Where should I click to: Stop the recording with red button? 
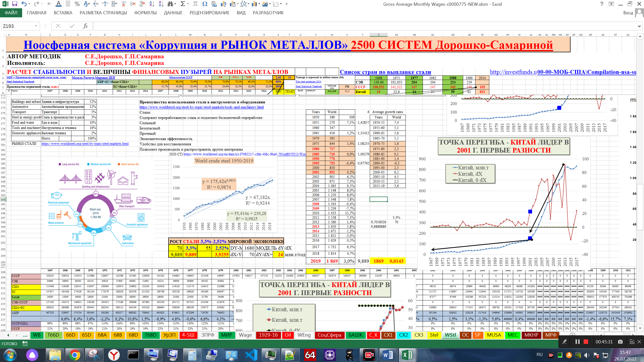click(586, 342)
